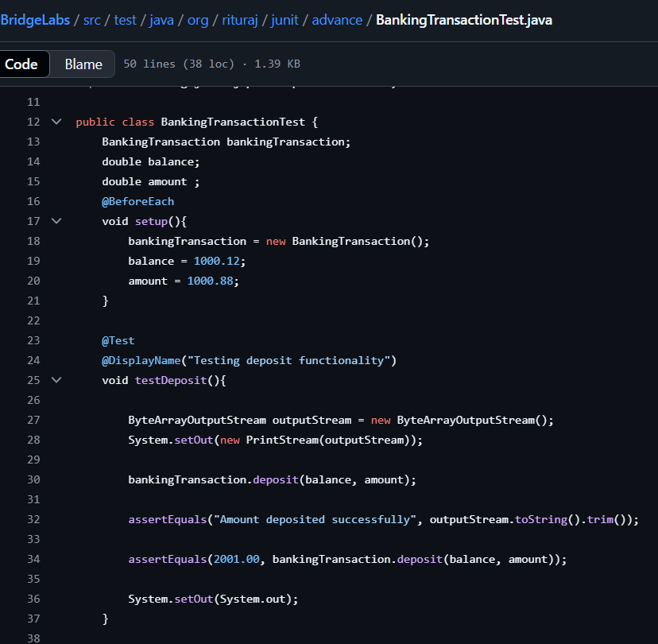Image resolution: width=658 pixels, height=644 pixels.
Task: Go to the rituraj folder breadcrumb
Action: tap(240, 20)
